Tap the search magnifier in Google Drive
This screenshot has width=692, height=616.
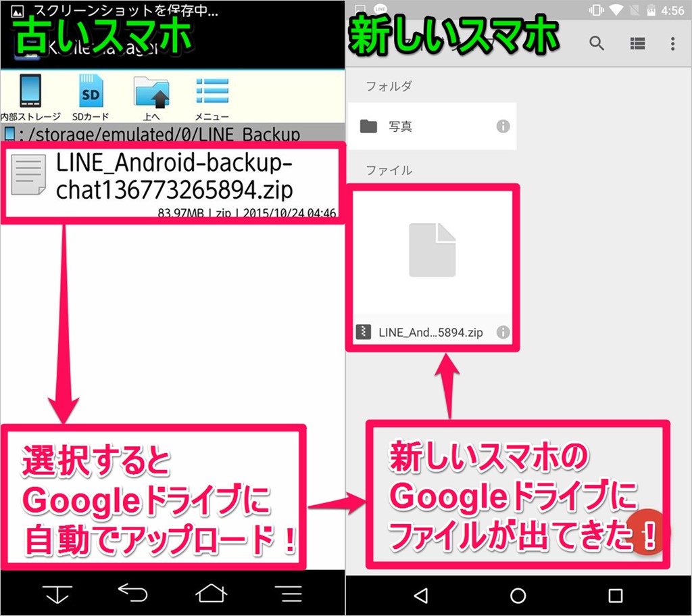coord(596,44)
